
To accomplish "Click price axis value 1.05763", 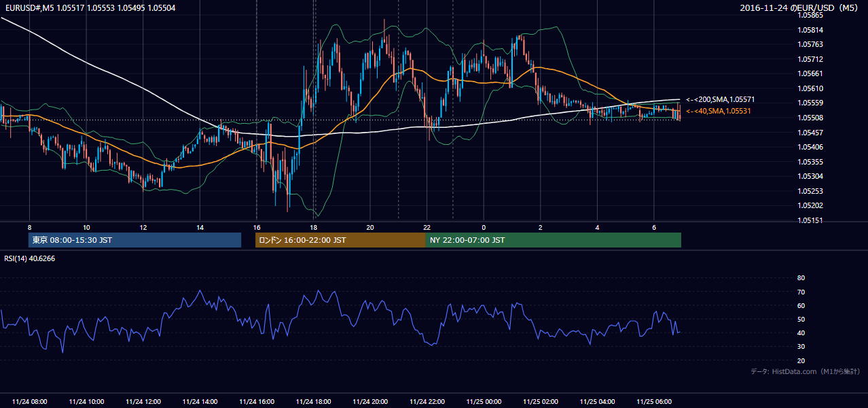I will click(x=811, y=44).
